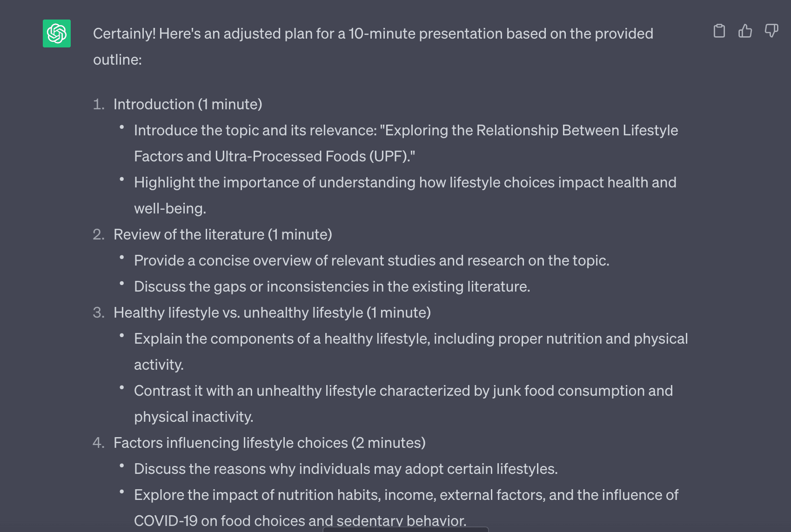Image resolution: width=791 pixels, height=532 pixels.
Task: Give the response a thumbs up
Action: pyautogui.click(x=745, y=31)
